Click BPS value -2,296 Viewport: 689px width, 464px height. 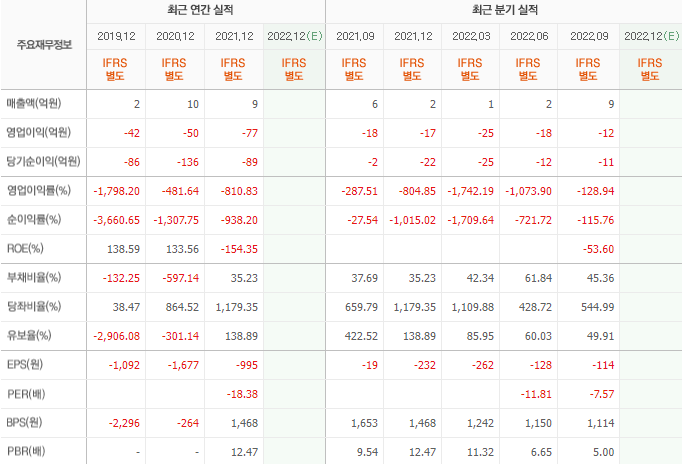[124, 424]
